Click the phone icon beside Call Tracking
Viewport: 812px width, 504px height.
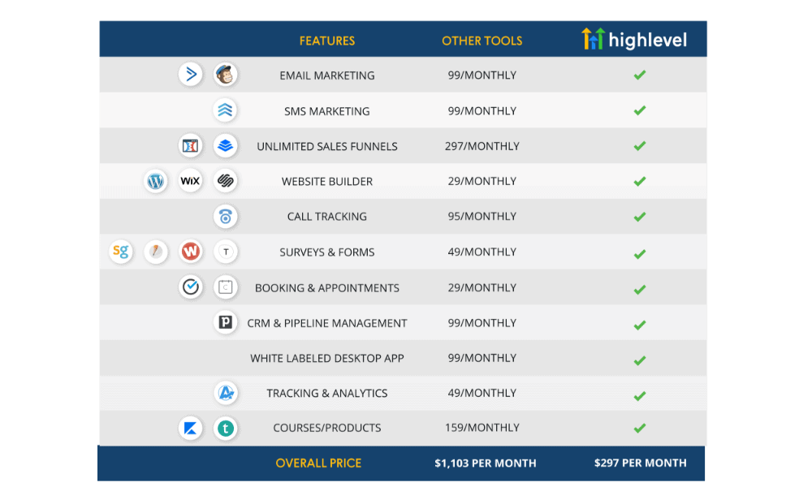click(x=225, y=217)
